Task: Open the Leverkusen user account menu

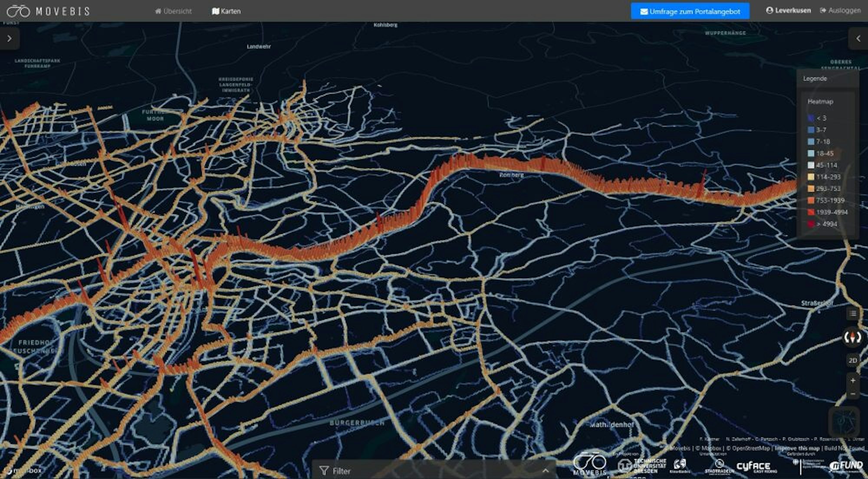Action: pos(788,10)
